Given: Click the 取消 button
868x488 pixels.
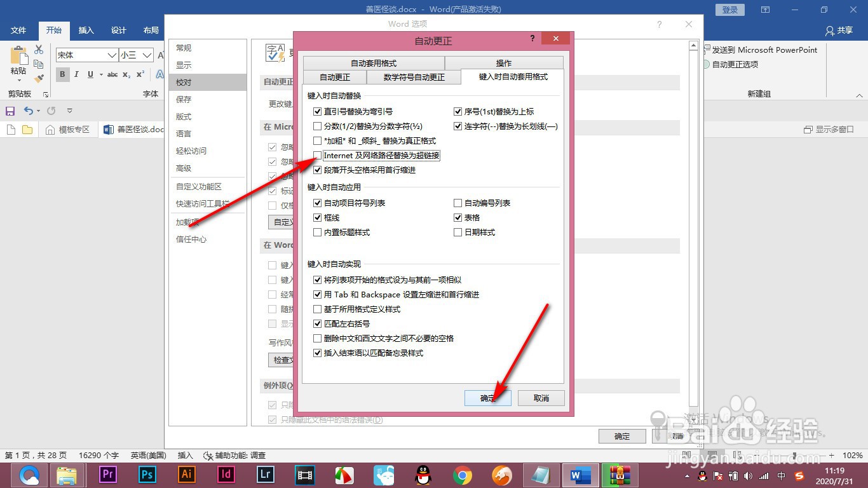Looking at the screenshot, I should tap(541, 397).
